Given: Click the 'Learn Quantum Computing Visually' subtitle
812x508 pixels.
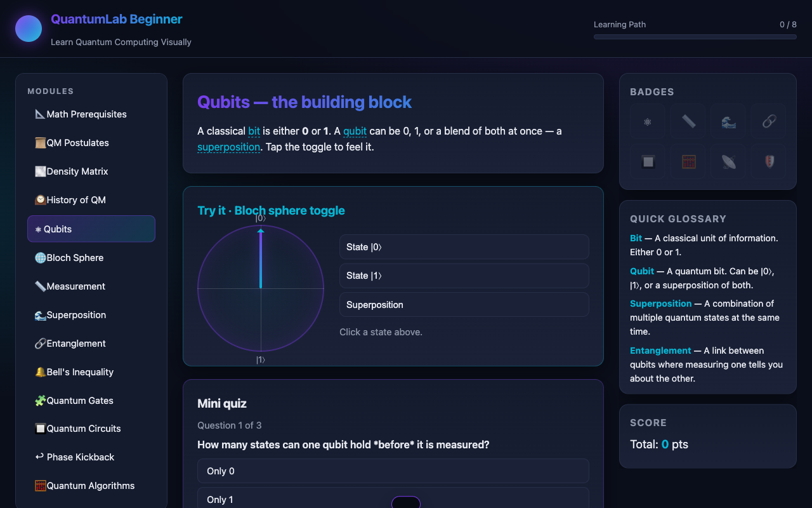Looking at the screenshot, I should 121,42.
